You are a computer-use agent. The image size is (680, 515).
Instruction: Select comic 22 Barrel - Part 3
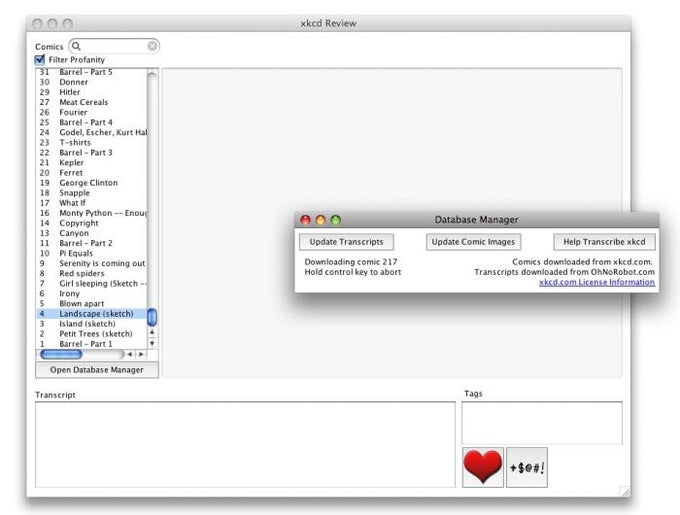click(x=92, y=152)
